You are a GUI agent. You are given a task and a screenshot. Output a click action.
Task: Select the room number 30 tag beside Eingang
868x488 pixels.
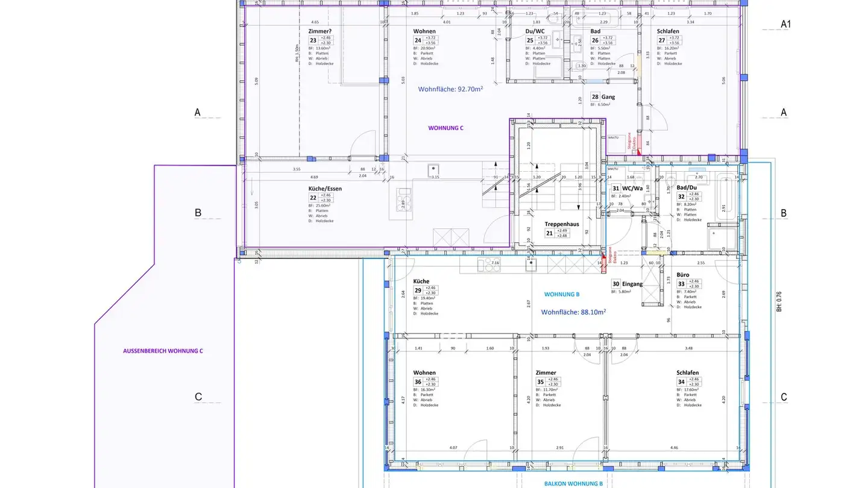pos(615,284)
